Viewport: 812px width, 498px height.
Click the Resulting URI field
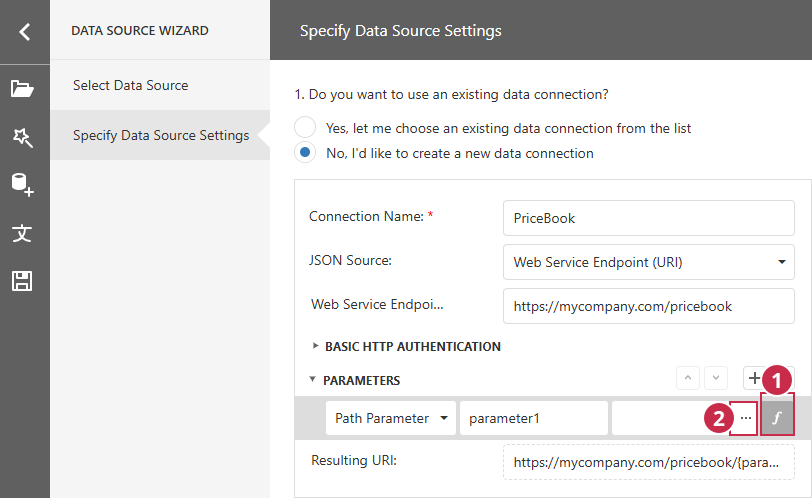648,462
